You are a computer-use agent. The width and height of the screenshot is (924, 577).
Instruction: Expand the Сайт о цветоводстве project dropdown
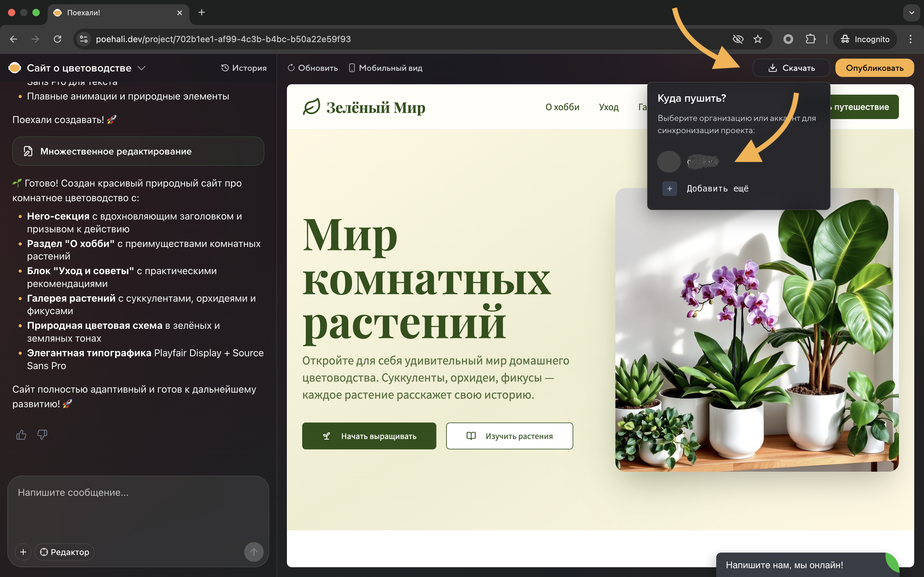[x=141, y=67]
